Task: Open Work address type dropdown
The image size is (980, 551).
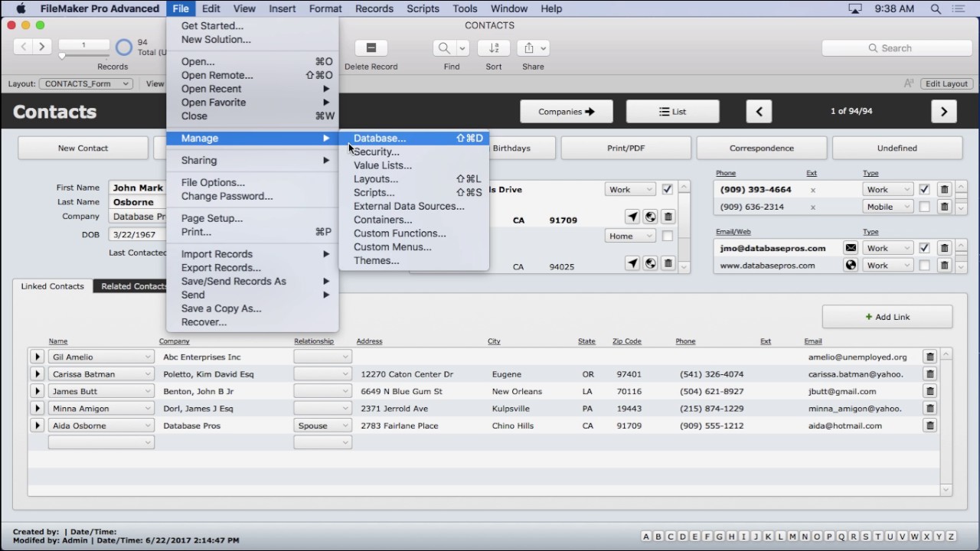Action: 630,190
